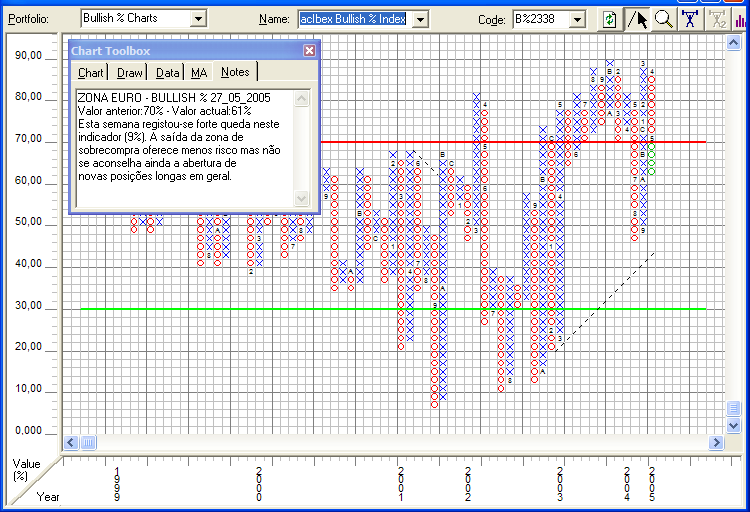The width and height of the screenshot is (750, 512).
Task: Select the Notes tab
Action: point(235,72)
